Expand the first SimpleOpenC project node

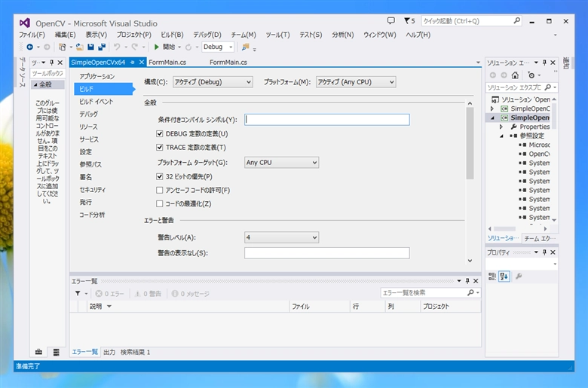pyautogui.click(x=492, y=108)
